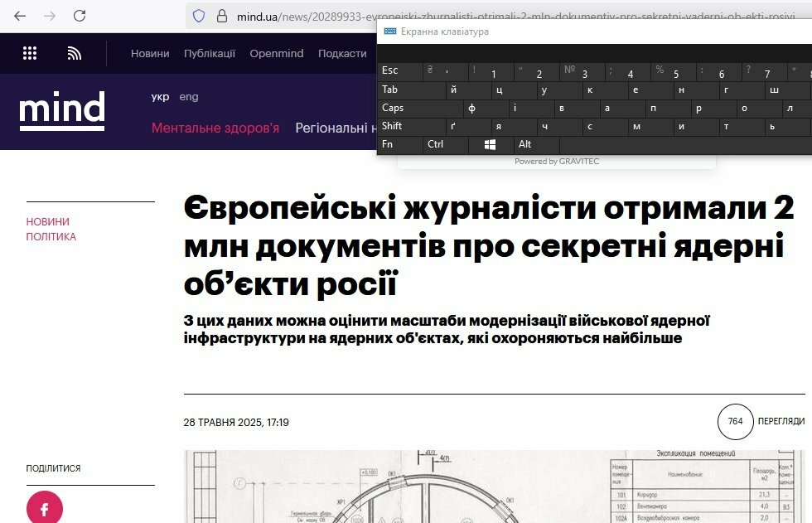Click the Powered by GRAVITEC link
Viewport: 812px width, 523px height.
tap(557, 161)
